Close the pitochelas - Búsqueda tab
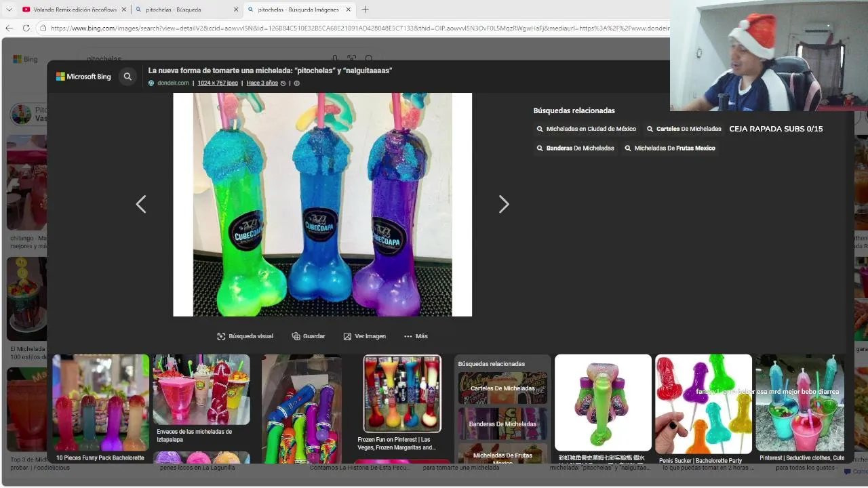This screenshot has width=868, height=488. coord(236,9)
